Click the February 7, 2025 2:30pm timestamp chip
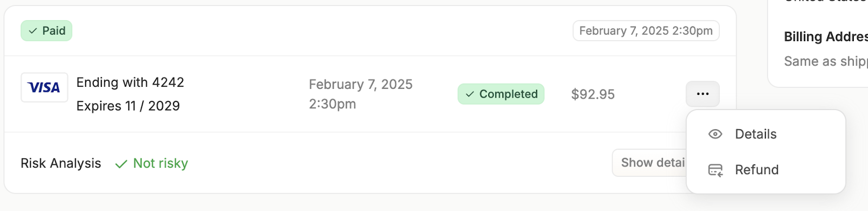This screenshot has width=868, height=211. coord(646,31)
